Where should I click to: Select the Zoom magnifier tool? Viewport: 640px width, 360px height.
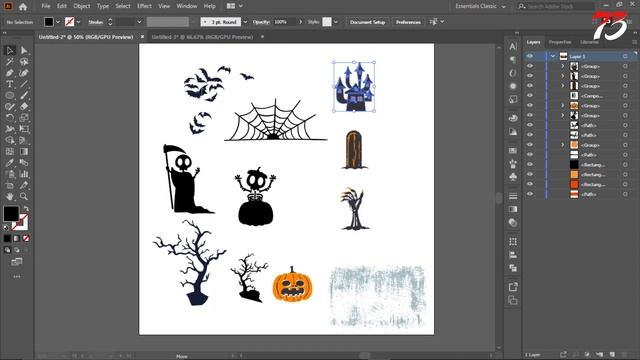[24, 196]
